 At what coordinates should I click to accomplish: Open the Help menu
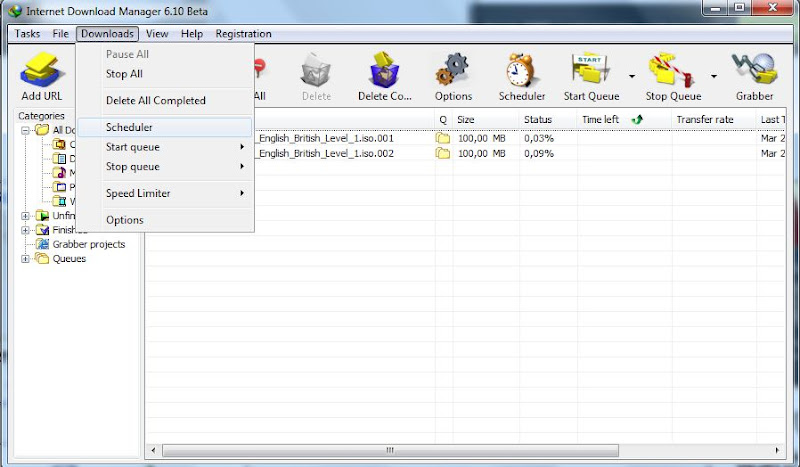click(192, 34)
